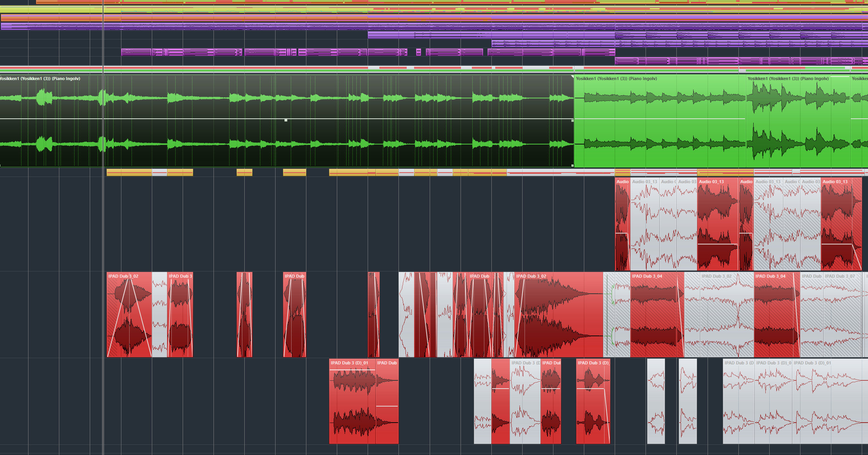Select the red IPAD Dub 3 (D)_01 clip
The image size is (868, 455).
352,402
